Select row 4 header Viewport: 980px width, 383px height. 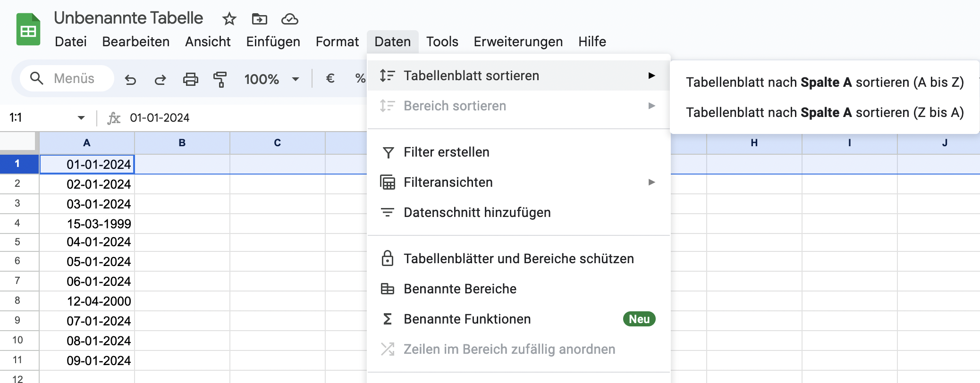(17, 223)
